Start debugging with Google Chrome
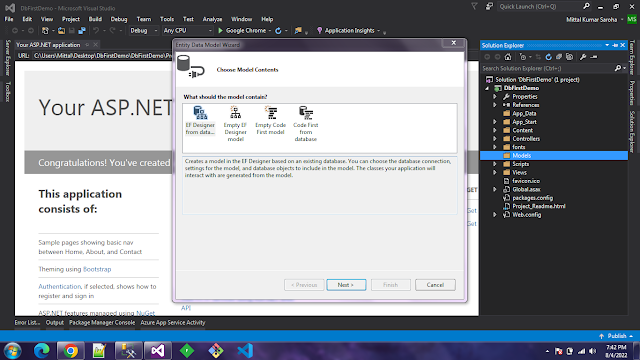640x360 pixels. coord(242,31)
